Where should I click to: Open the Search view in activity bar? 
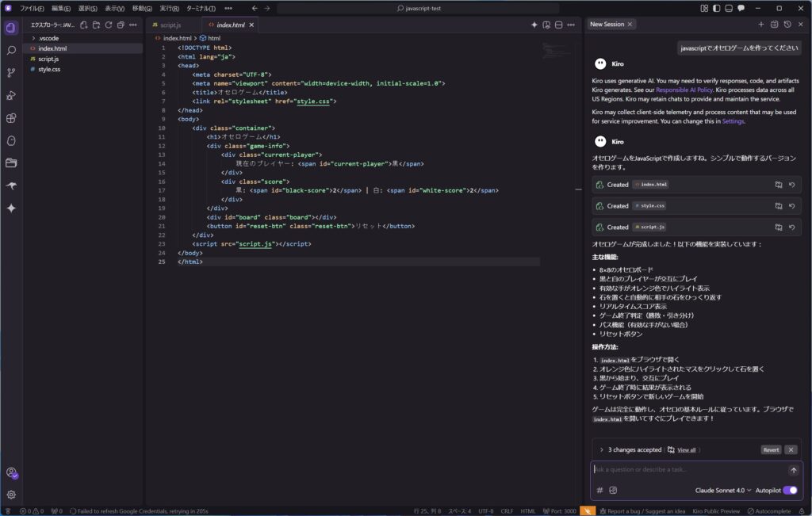click(11, 50)
